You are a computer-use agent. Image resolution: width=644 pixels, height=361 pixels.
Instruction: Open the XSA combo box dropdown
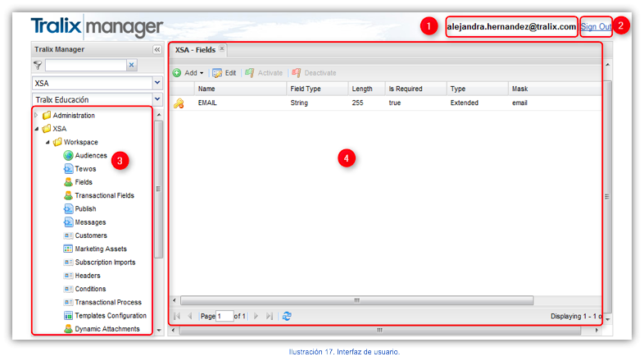[157, 83]
